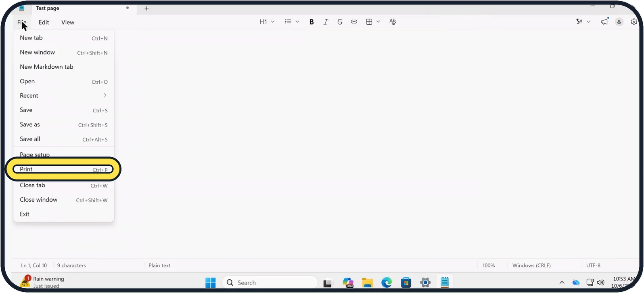The image size is (644, 293).
Task: Open the account profile icon
Action: tap(619, 22)
